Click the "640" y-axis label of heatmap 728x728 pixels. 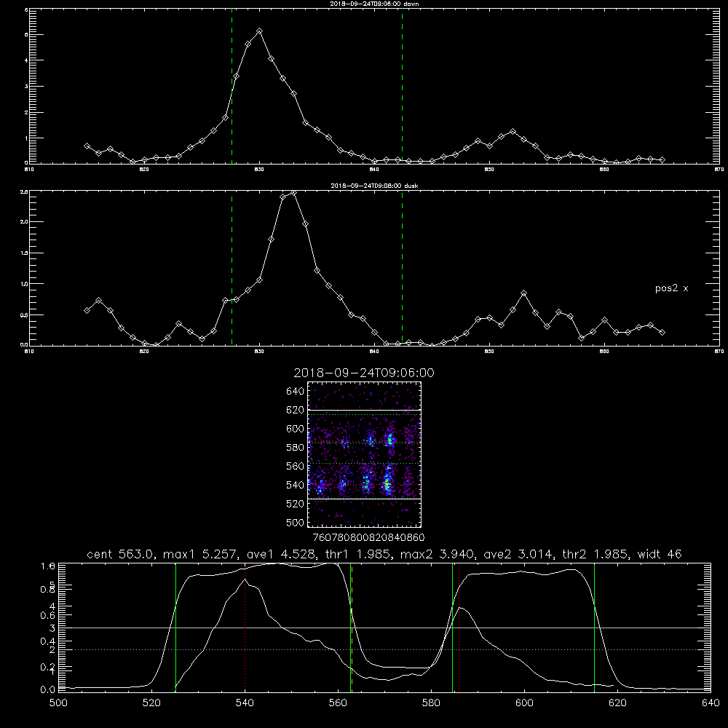pos(296,392)
